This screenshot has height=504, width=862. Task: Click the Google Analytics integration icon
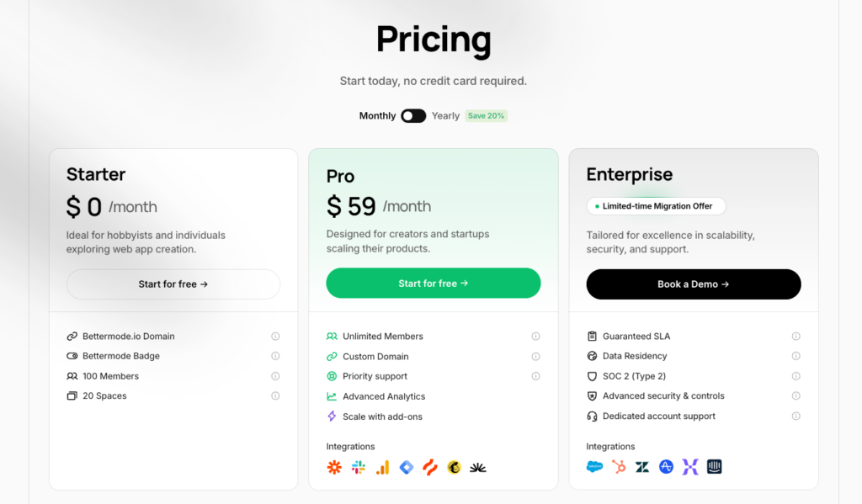[382, 467]
